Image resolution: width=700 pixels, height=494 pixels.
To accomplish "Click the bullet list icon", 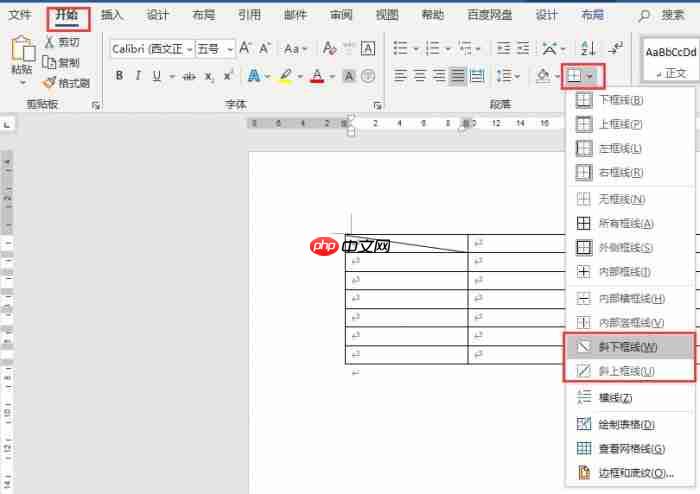I will coord(400,48).
